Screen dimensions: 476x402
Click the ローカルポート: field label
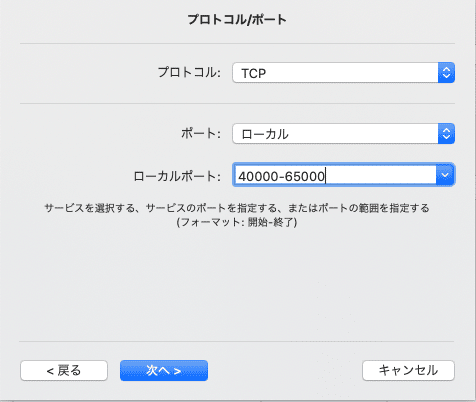177,176
